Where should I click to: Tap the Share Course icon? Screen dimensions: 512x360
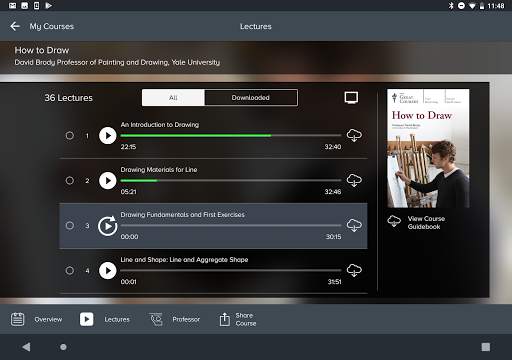[225, 319]
